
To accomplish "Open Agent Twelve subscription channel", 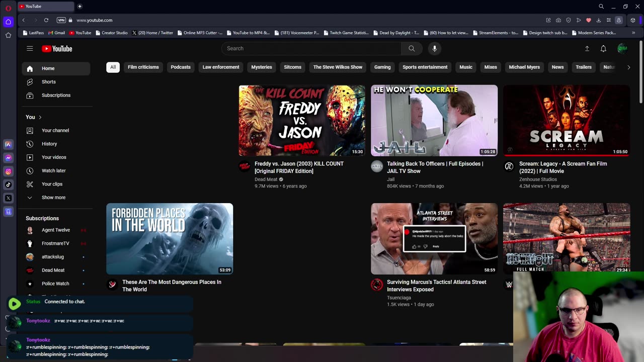I will coord(56,230).
